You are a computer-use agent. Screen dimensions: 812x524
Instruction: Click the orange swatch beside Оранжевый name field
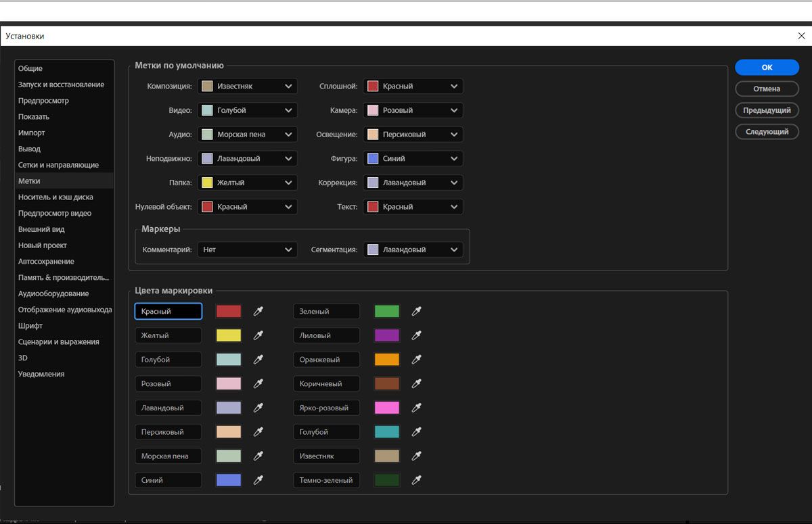tap(387, 360)
